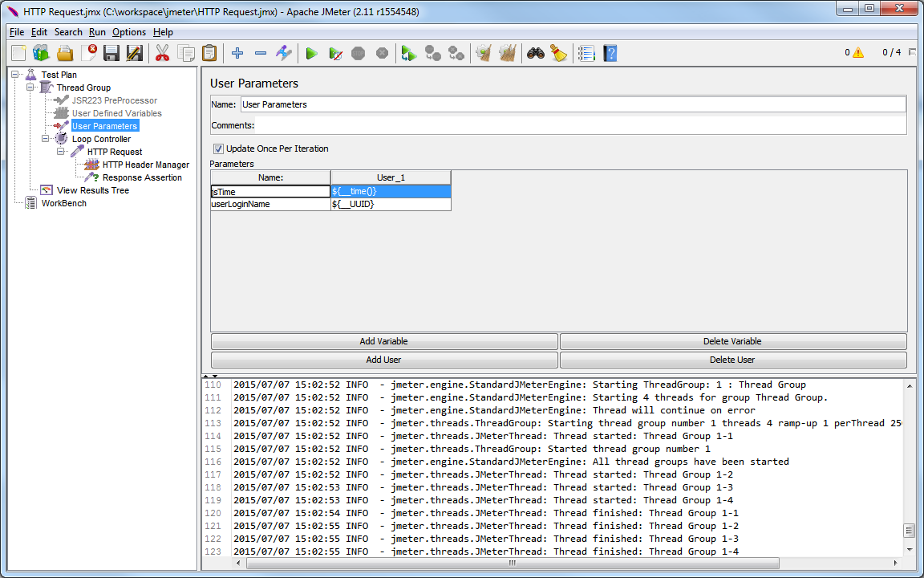The height and width of the screenshot is (578, 924).
Task: Click the Copy toolbar icon
Action: [x=186, y=53]
